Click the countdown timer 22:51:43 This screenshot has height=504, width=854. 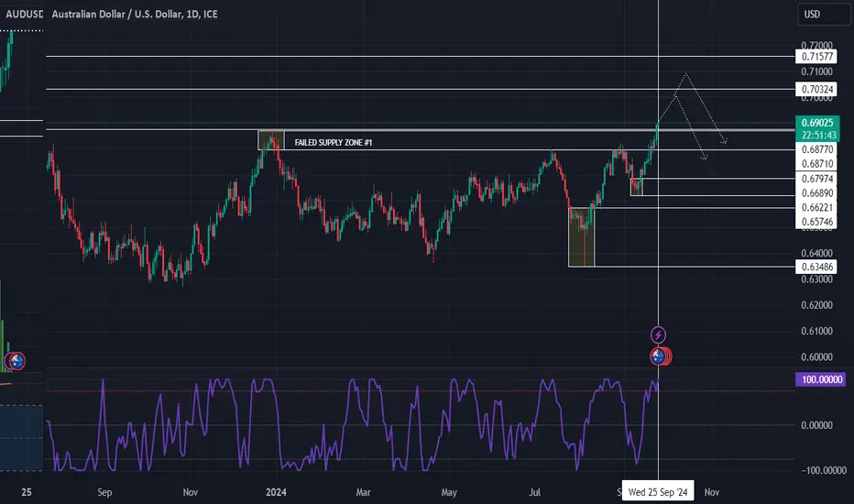click(x=817, y=135)
